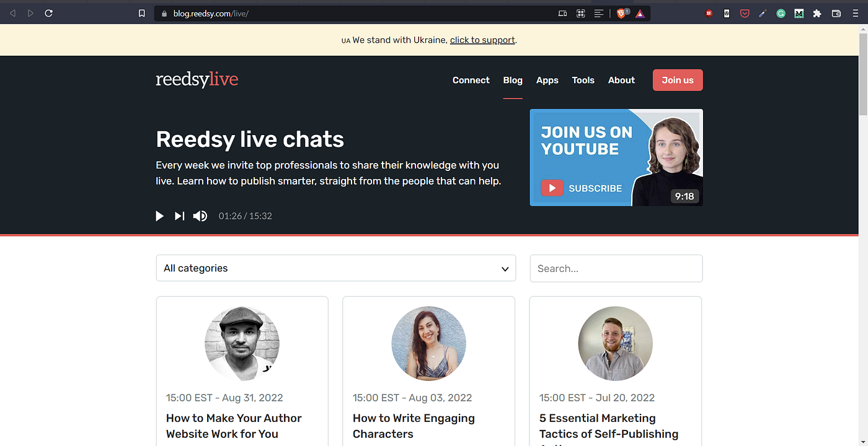Expand the Medium extension icon
This screenshot has height=446, width=868.
click(799, 13)
